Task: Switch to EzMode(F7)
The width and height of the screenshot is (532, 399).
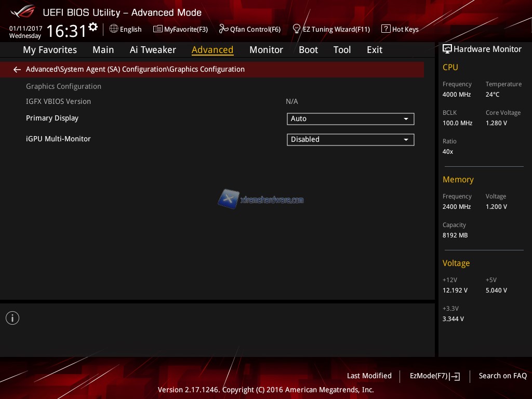Action: pos(434,376)
